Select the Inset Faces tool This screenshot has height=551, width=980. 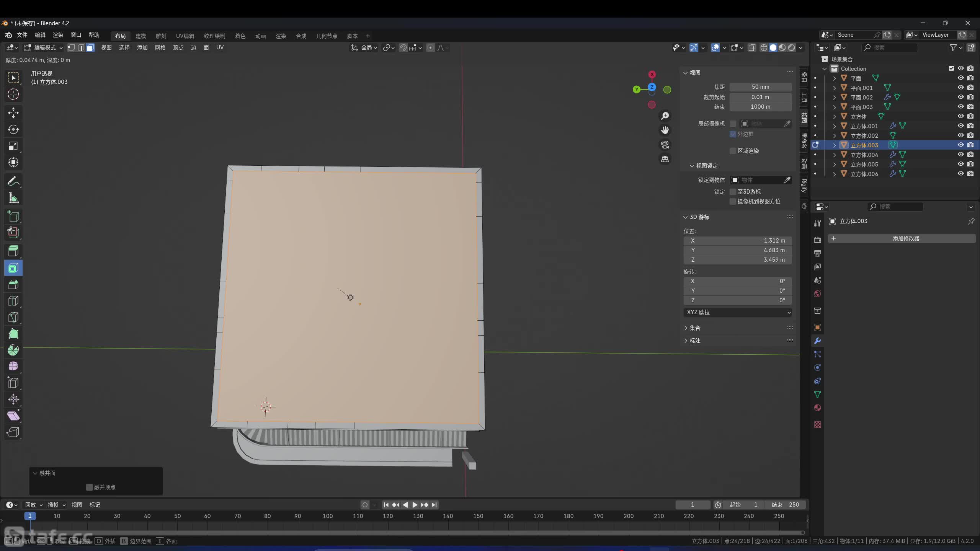pos(13,268)
